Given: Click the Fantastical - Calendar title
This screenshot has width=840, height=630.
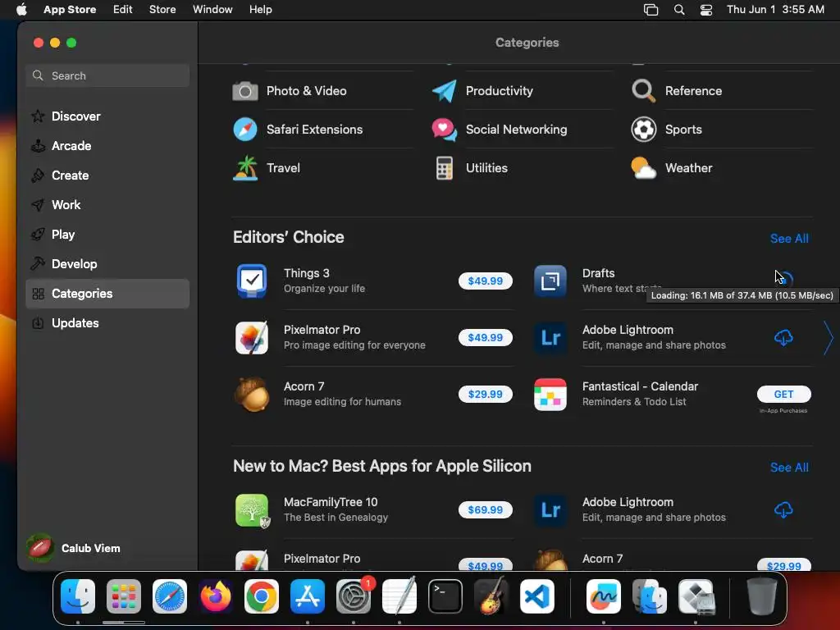Looking at the screenshot, I should 640,386.
